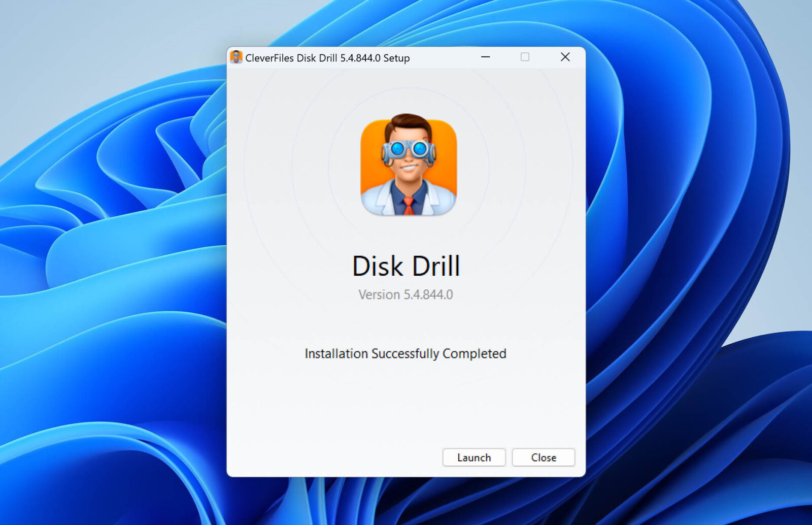Click the mascot's blue goggles
Image resolution: width=812 pixels, height=525 pixels.
[409, 149]
